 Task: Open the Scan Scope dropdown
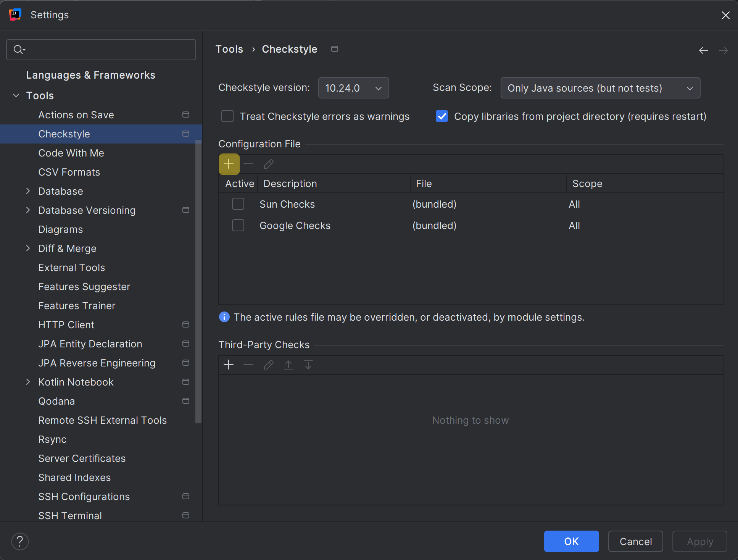601,88
